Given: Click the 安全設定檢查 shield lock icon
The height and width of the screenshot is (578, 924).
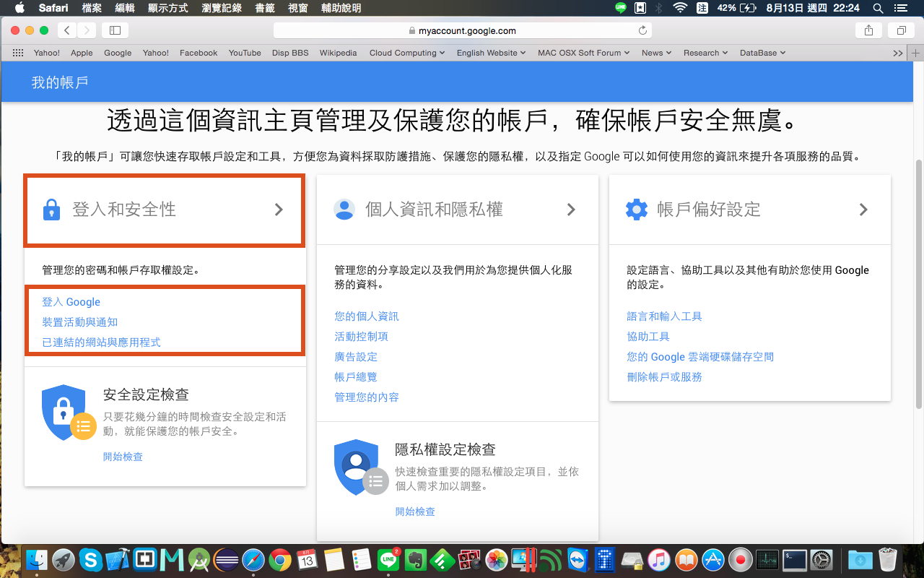Looking at the screenshot, I should tap(69, 412).
